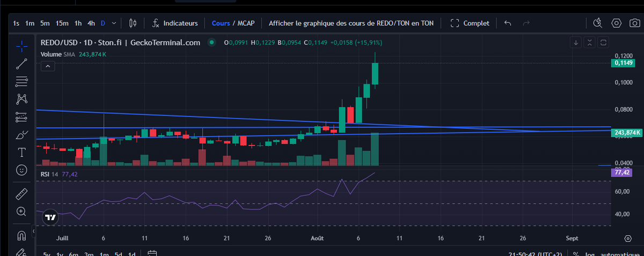644x256 pixels.
Task: Click the 0,0800 price axis label
Action: (623, 109)
